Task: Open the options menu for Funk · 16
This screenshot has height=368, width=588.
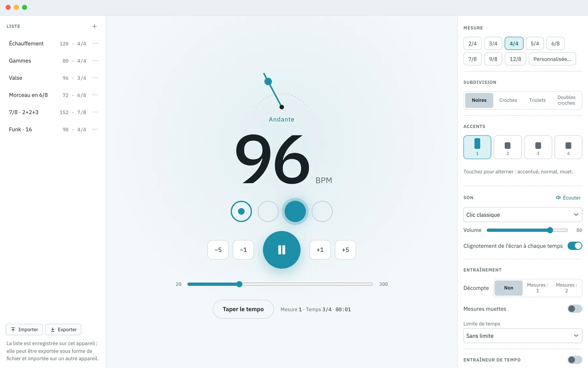Action: click(x=95, y=130)
